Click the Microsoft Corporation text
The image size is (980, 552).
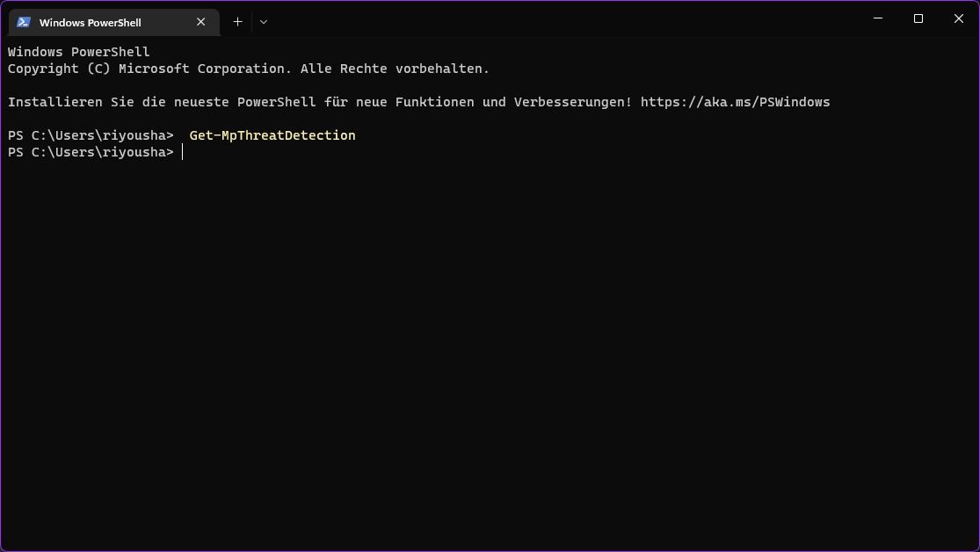pos(205,69)
